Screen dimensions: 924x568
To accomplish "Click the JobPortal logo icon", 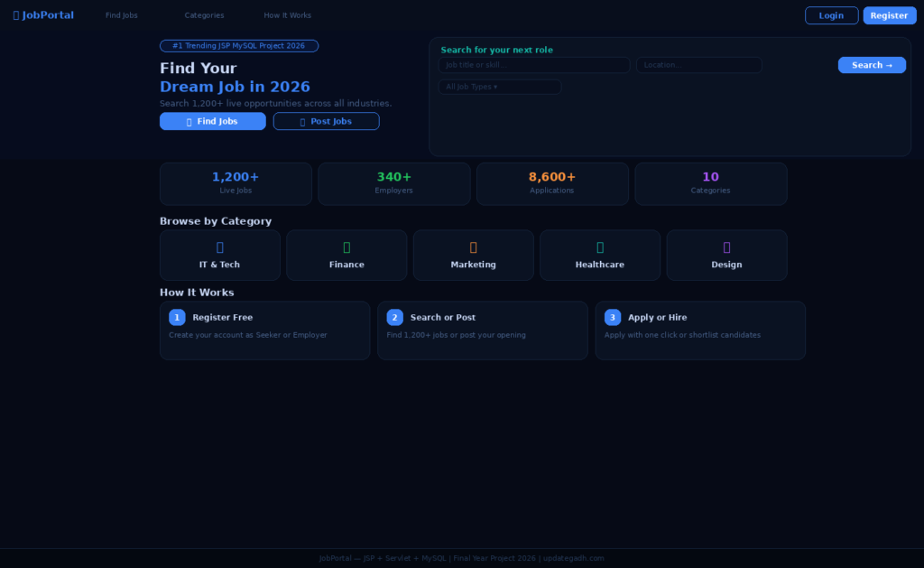I will point(14,14).
